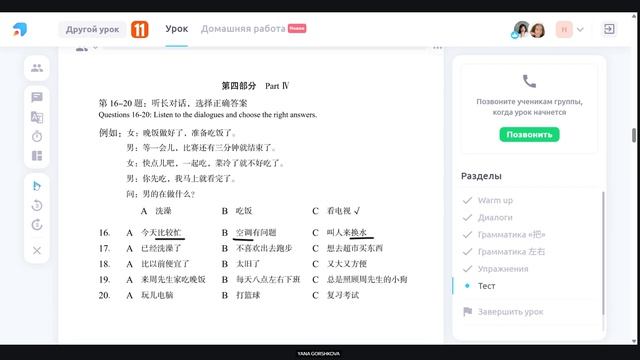Open the layout grid icon in sidebar
This screenshot has height=360, width=640.
pyautogui.click(x=37, y=156)
